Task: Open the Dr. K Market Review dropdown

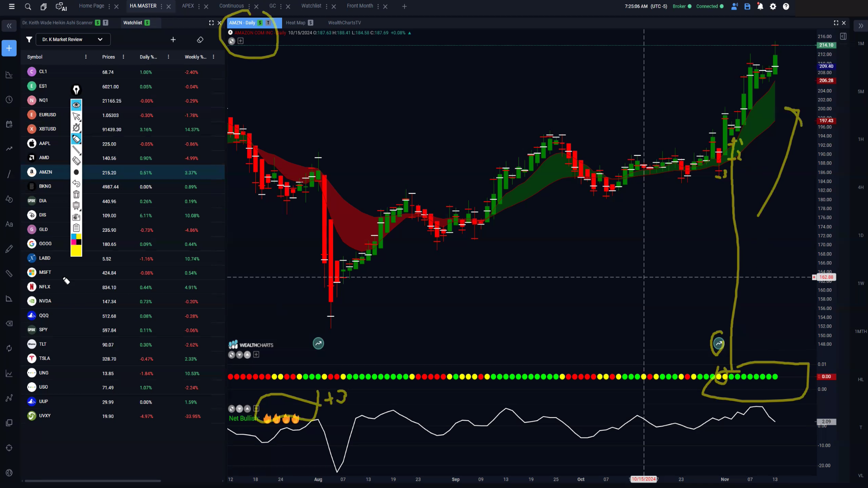Action: 73,40
